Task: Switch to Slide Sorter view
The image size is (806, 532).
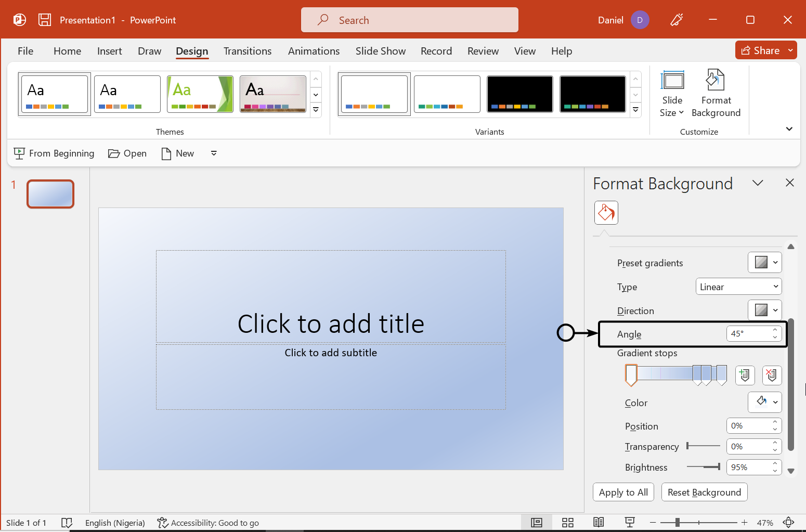Action: pos(568,523)
